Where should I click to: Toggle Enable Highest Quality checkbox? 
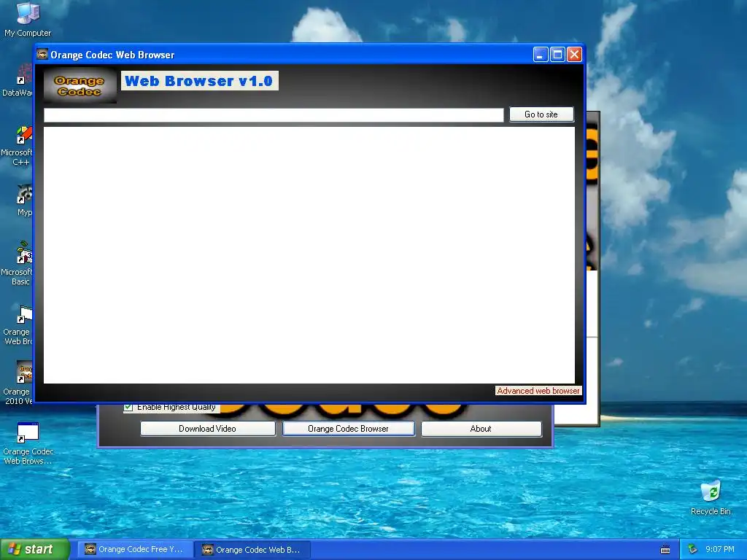128,407
